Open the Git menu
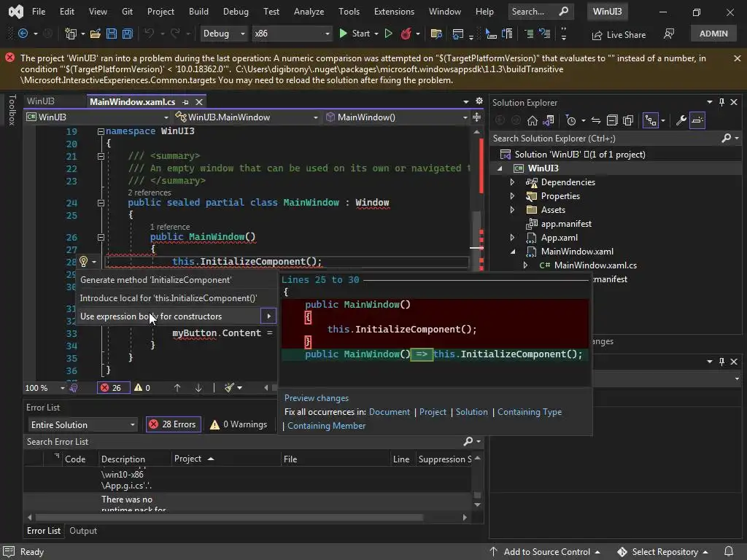Screen dimensions: 747x560 127,12
